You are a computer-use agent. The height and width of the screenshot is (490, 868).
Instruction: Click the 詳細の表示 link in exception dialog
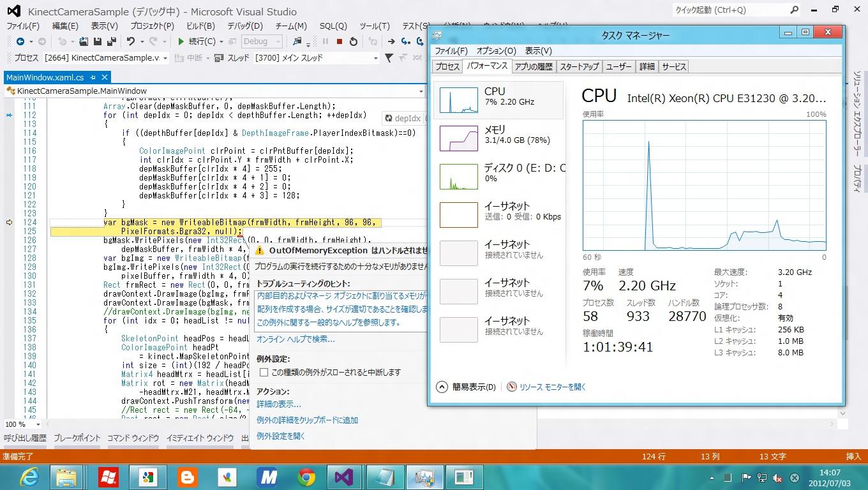tap(278, 404)
